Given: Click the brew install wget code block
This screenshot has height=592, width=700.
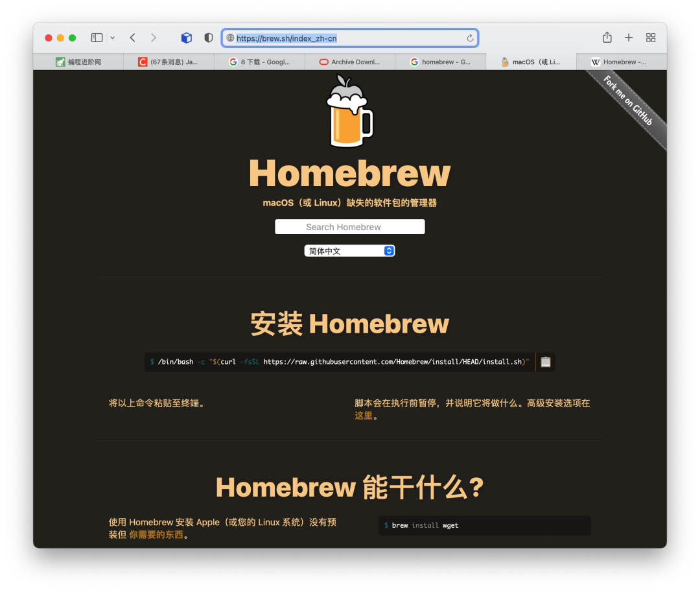Looking at the screenshot, I should [x=485, y=525].
